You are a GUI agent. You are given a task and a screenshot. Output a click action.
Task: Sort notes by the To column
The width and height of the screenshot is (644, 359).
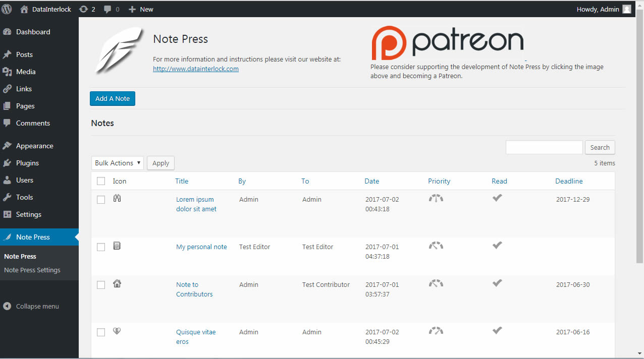[305, 181]
